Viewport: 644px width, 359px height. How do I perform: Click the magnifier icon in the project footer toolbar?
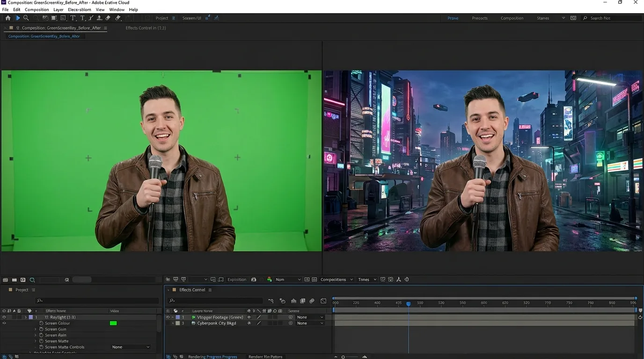(32, 280)
